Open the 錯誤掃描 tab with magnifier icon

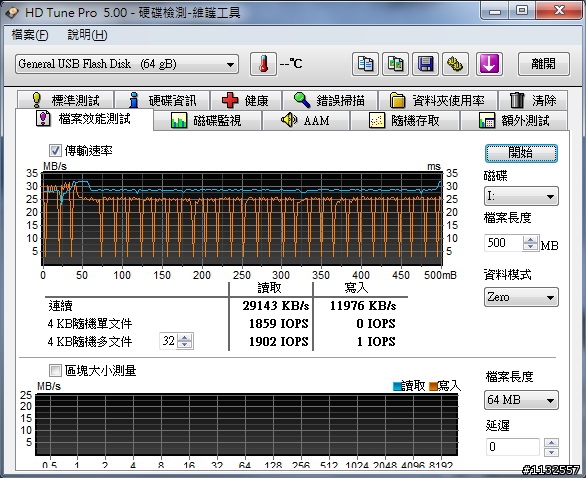coord(330,100)
